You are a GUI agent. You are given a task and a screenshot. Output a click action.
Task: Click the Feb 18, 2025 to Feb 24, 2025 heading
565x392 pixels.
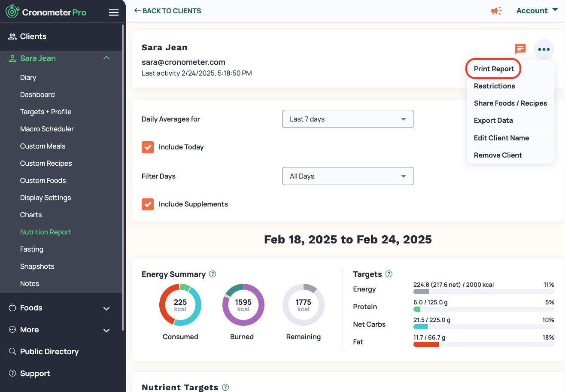pyautogui.click(x=348, y=239)
